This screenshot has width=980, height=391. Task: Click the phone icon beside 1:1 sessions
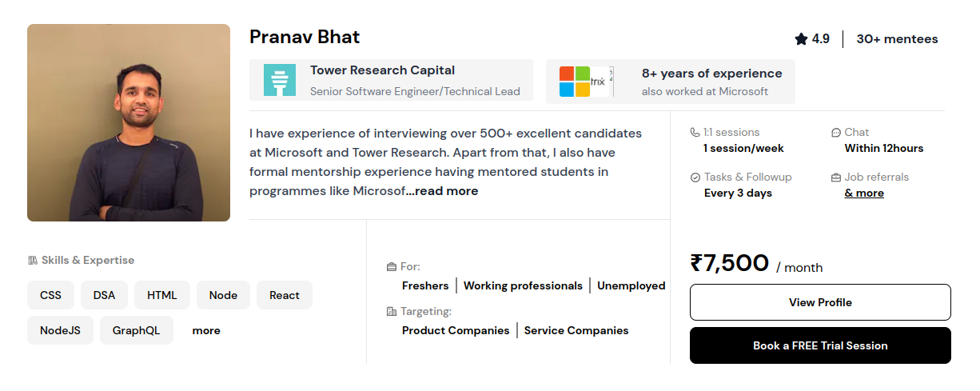pyautogui.click(x=695, y=133)
